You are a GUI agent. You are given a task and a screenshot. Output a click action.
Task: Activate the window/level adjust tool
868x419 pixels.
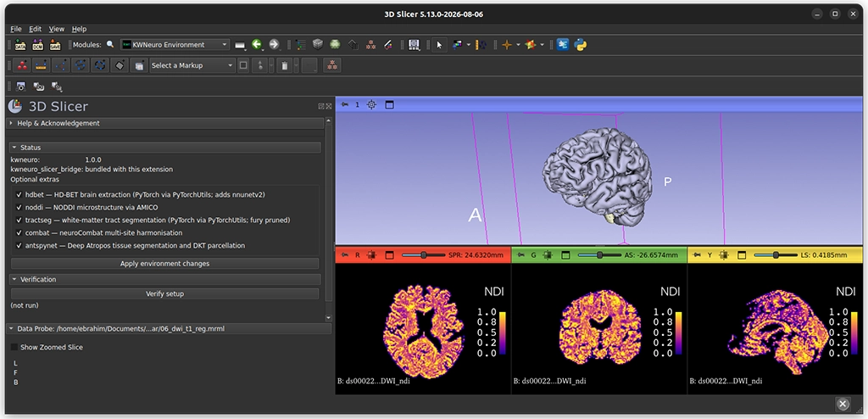click(x=457, y=45)
